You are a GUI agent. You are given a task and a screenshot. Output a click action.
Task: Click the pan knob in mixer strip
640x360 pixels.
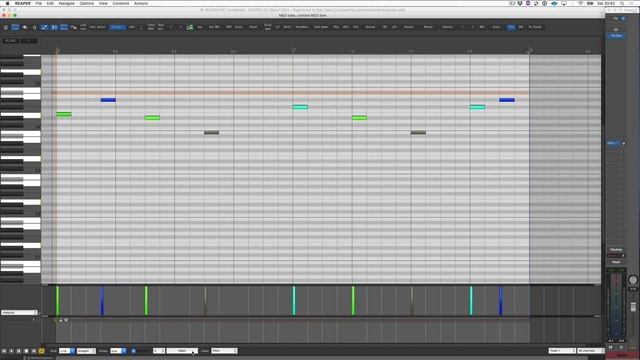pyautogui.click(x=633, y=280)
